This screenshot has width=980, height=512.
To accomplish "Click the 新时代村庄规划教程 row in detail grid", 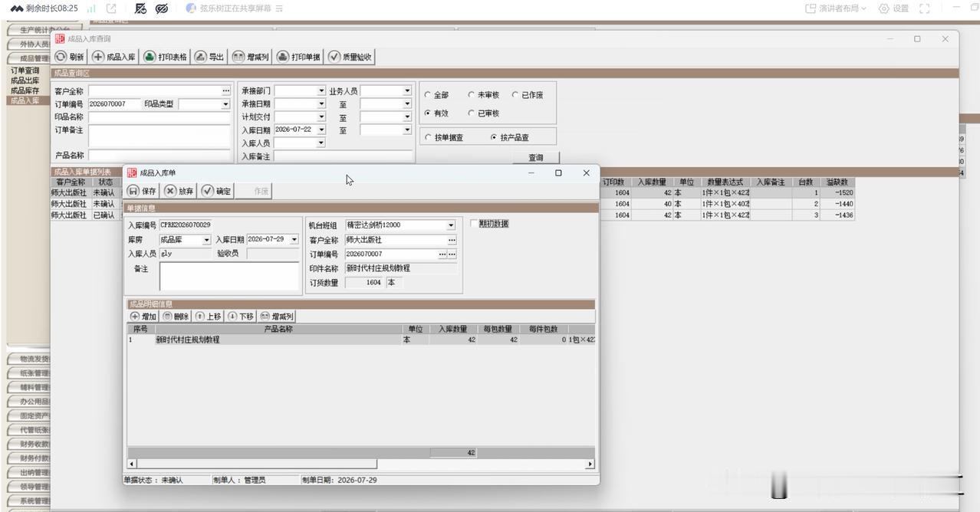I will click(x=360, y=340).
